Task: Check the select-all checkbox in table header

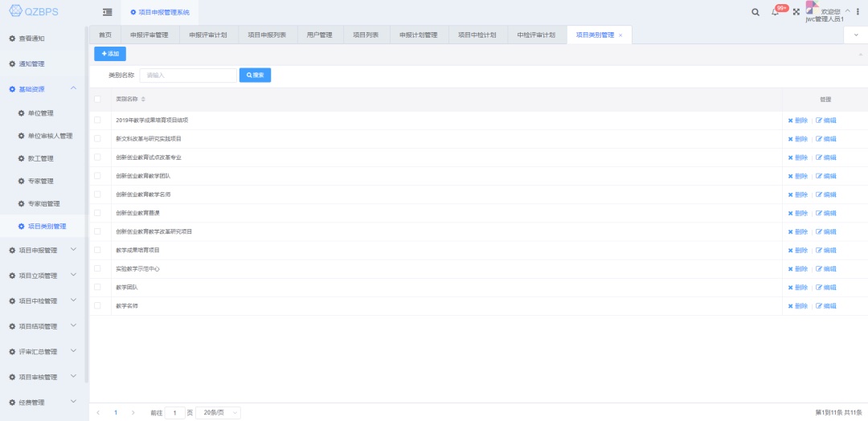Action: 97,99
